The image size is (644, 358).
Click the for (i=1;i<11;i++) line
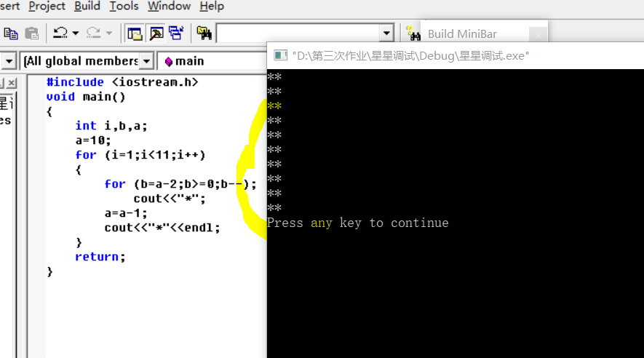click(x=140, y=155)
